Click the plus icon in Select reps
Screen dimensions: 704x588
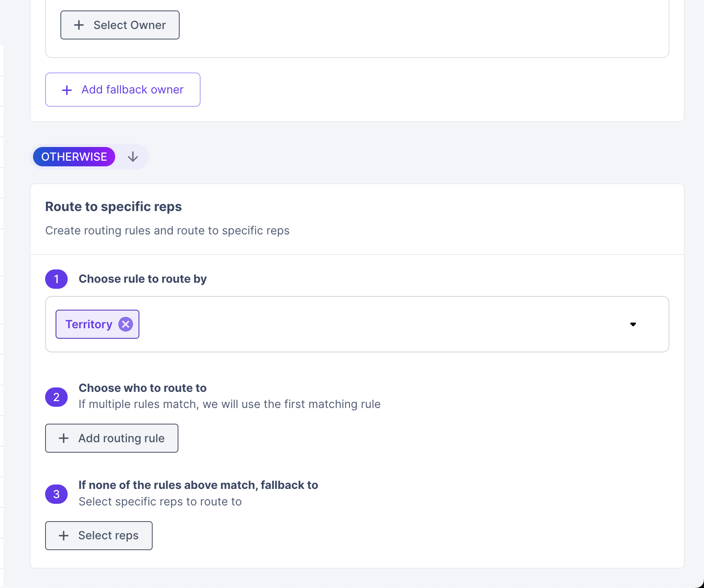[x=64, y=536]
